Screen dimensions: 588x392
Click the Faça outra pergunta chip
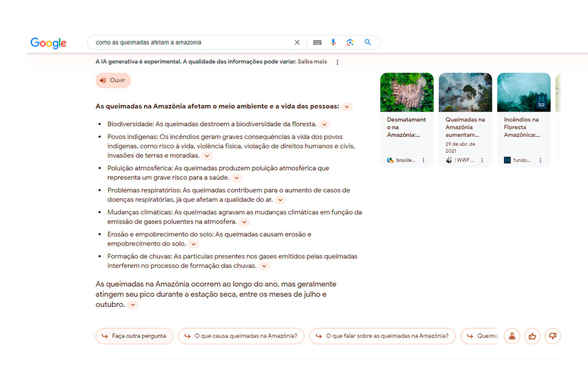pyautogui.click(x=134, y=336)
